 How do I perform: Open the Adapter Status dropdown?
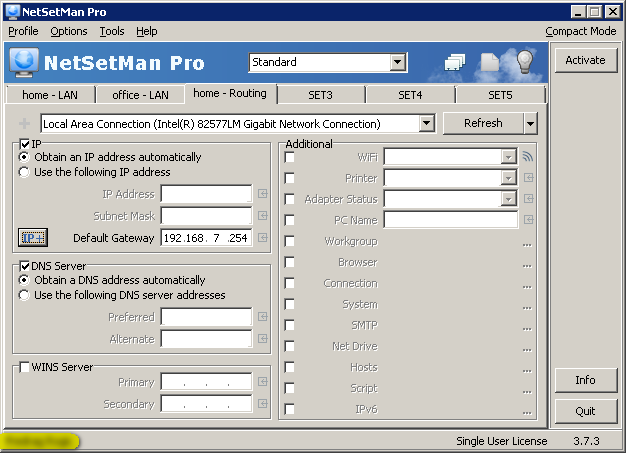click(x=508, y=198)
